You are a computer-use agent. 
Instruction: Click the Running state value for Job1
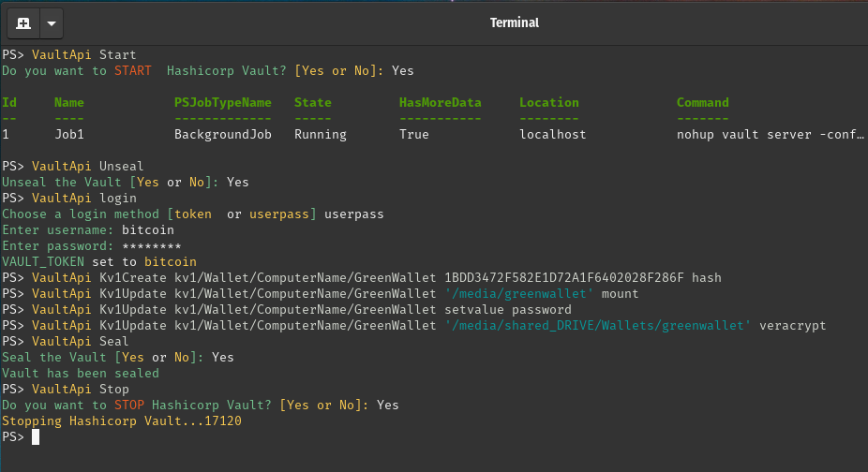click(x=320, y=135)
